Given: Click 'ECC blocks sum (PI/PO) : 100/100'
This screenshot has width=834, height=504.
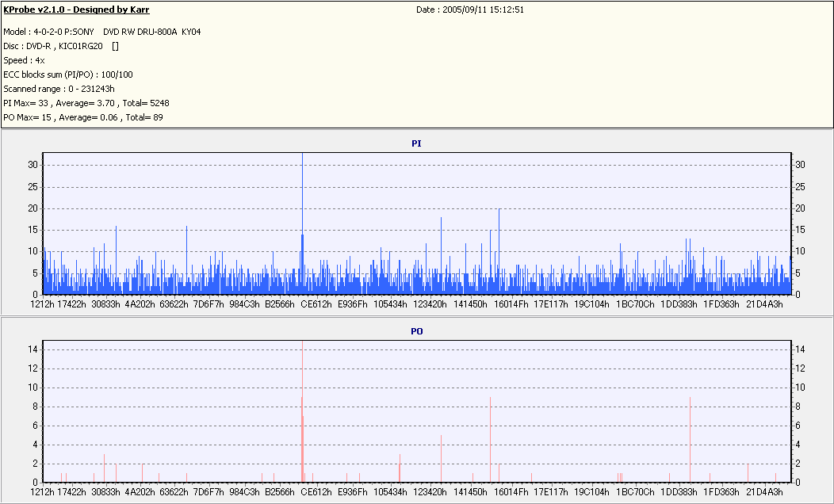Looking at the screenshot, I should (68, 74).
